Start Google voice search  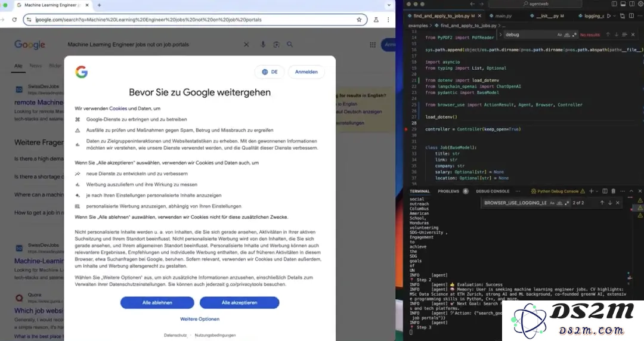point(263,44)
